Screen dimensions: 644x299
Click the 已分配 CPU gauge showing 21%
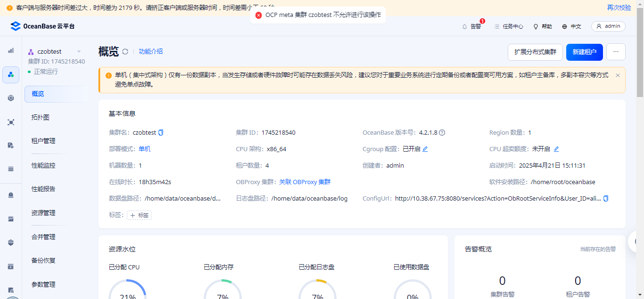[x=127, y=289]
